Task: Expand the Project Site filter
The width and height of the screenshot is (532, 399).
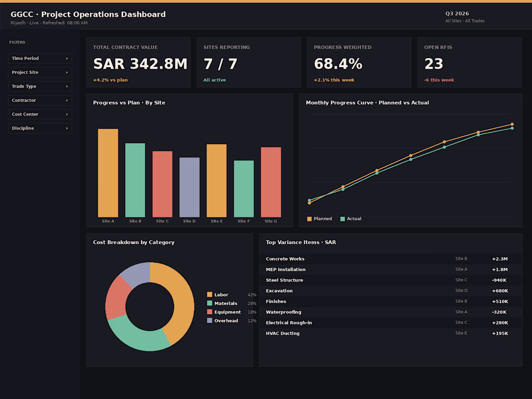Action: [40, 72]
